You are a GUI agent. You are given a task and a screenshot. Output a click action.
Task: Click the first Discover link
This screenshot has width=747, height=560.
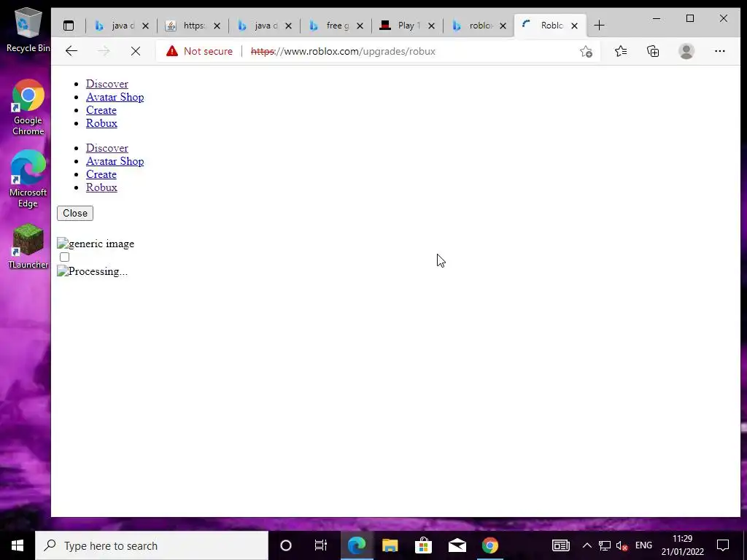tap(107, 84)
